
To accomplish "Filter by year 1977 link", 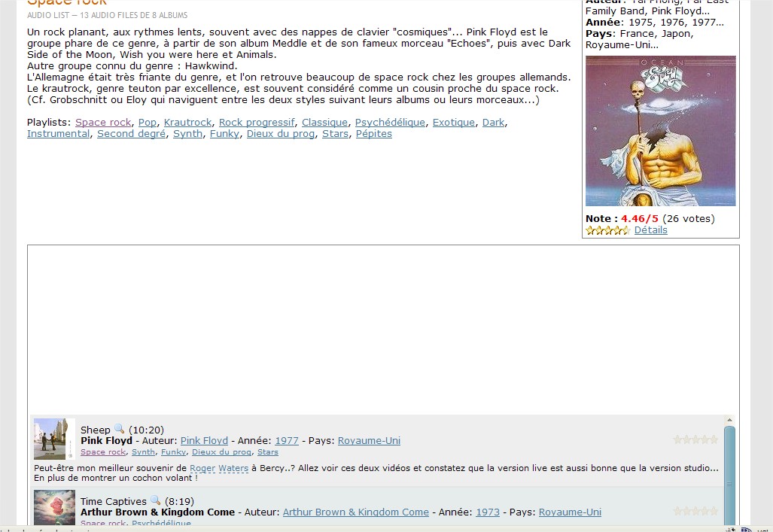I will point(287,441).
